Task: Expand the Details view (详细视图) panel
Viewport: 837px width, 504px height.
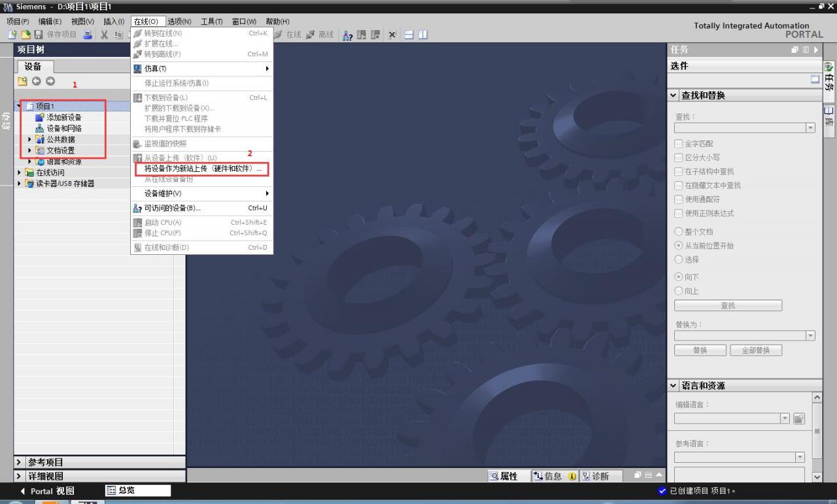Action: tap(19, 476)
